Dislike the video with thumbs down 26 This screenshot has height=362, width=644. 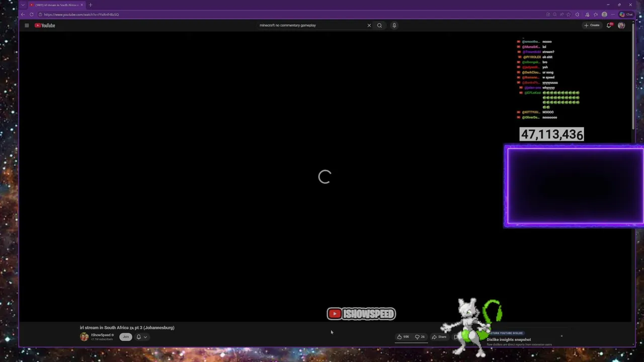tap(420, 337)
